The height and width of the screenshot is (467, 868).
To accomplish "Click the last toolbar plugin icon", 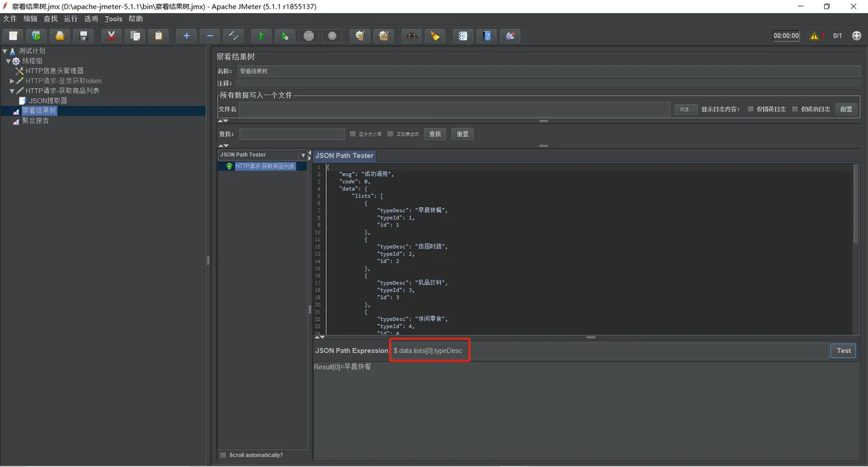I will pos(510,36).
